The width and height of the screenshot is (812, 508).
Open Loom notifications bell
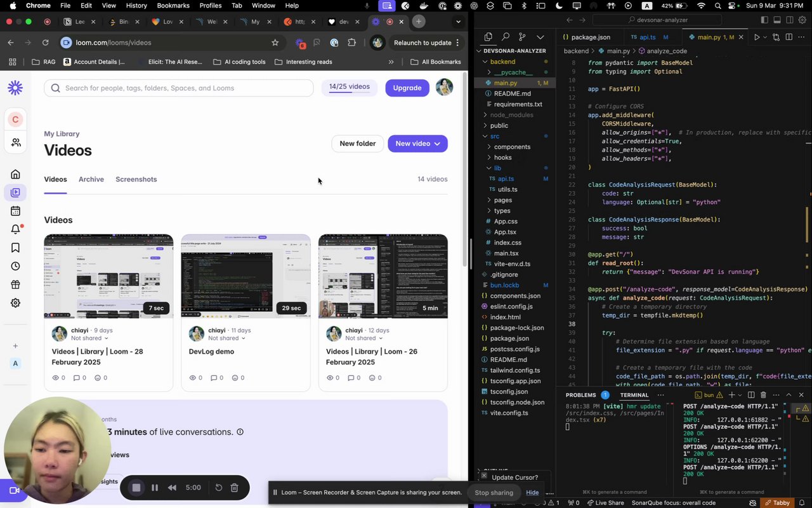tap(16, 229)
